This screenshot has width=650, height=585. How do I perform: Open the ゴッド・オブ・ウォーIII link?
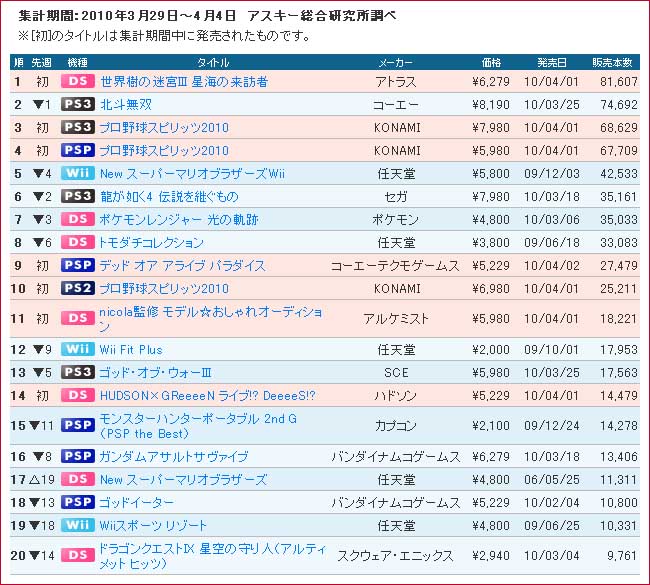155,373
